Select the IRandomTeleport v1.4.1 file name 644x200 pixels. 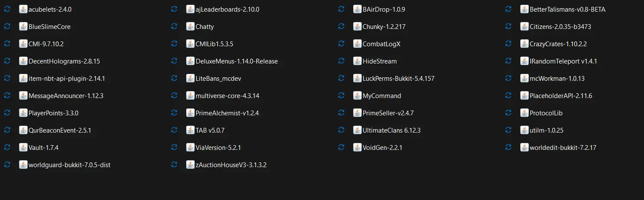click(563, 61)
